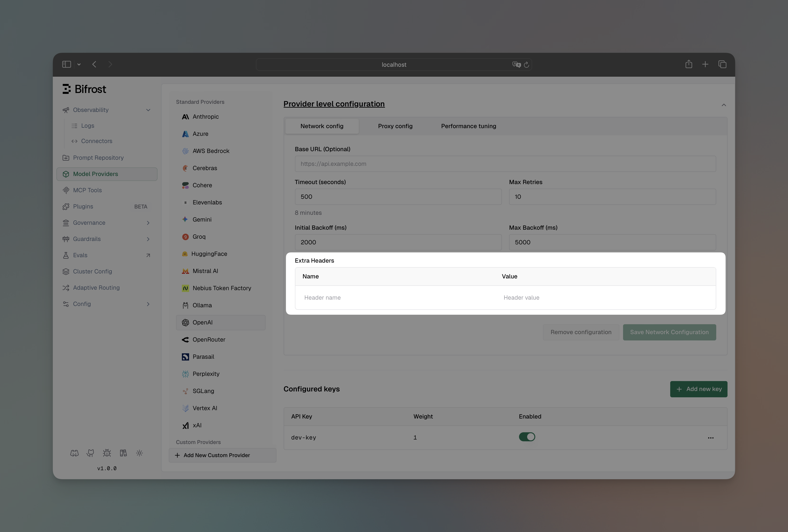Focus the Initial Backoff field
The height and width of the screenshot is (532, 788).
pyautogui.click(x=398, y=243)
